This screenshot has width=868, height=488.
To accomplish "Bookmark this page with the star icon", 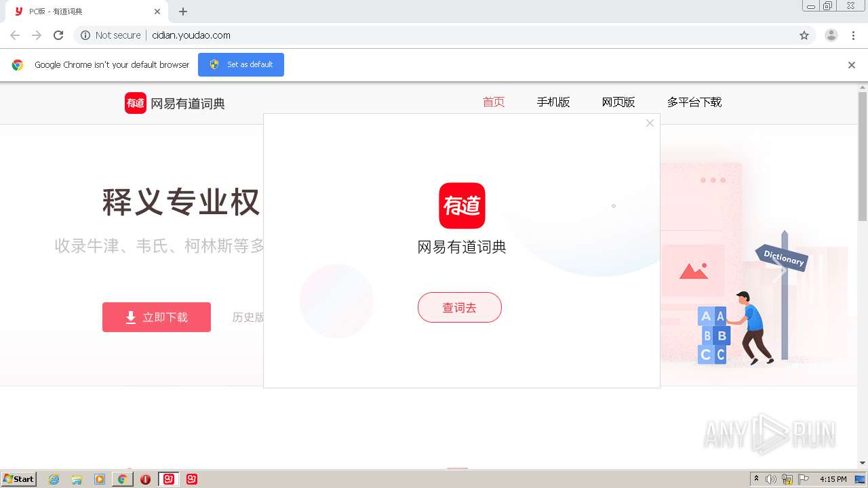I will [804, 35].
